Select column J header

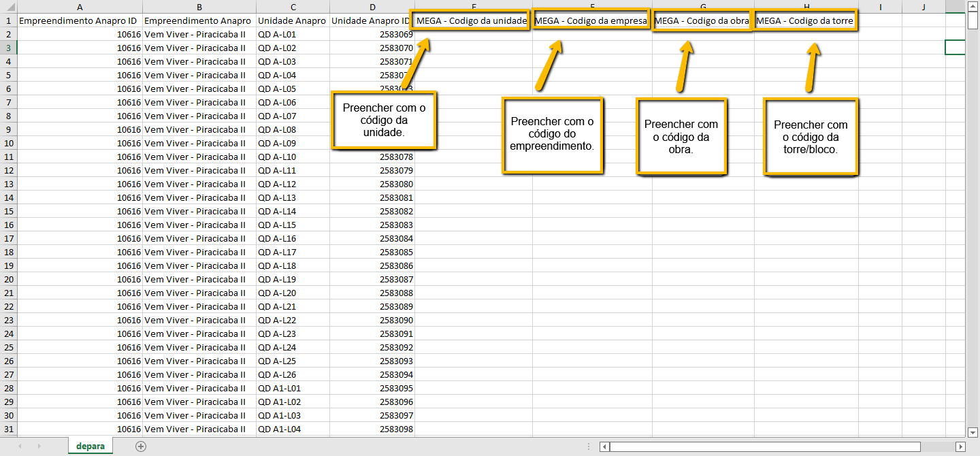click(924, 7)
